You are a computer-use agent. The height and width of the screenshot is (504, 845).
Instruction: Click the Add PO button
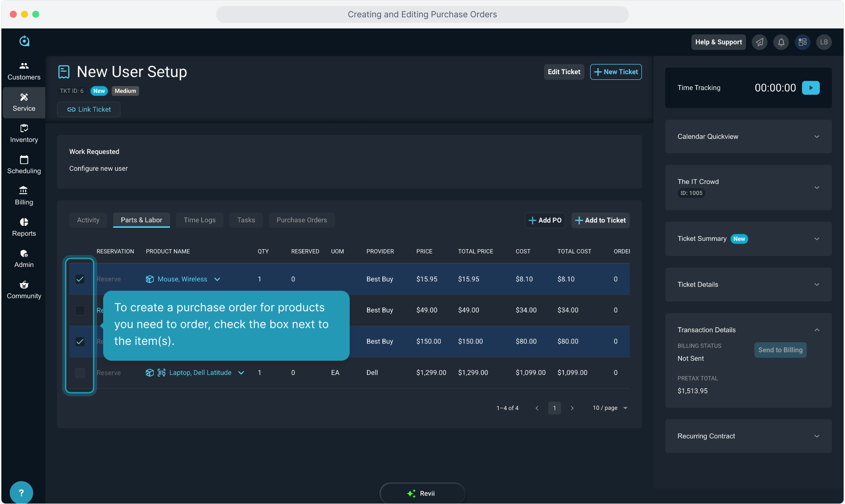click(x=545, y=220)
